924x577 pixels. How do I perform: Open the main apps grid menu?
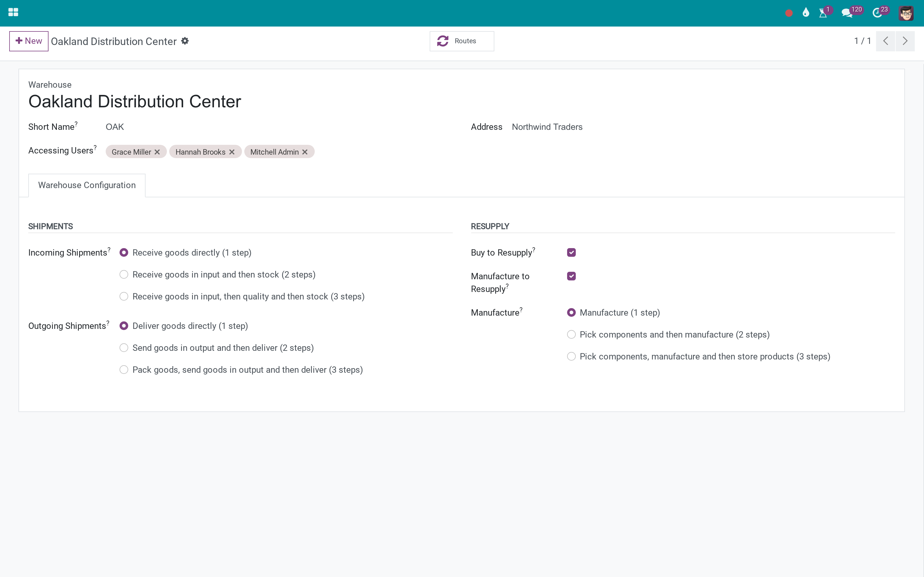[13, 13]
